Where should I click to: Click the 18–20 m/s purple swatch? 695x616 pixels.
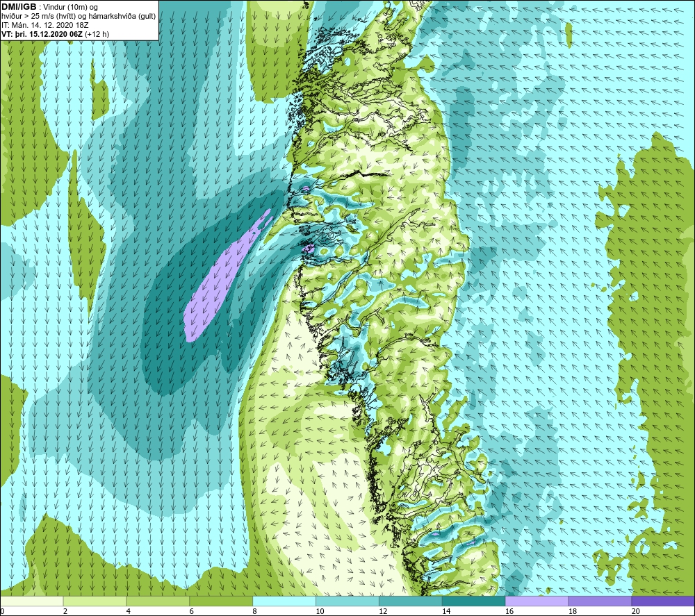pos(600,601)
